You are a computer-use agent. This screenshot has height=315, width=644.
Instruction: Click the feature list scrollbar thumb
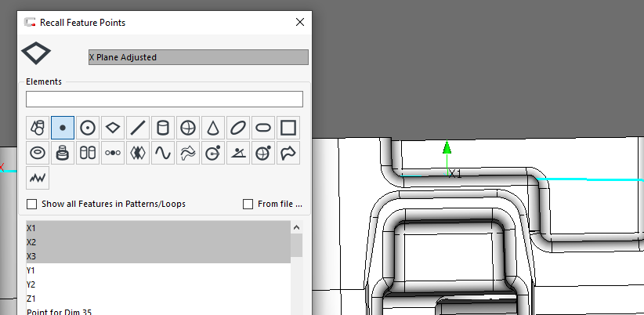pyautogui.click(x=296, y=245)
